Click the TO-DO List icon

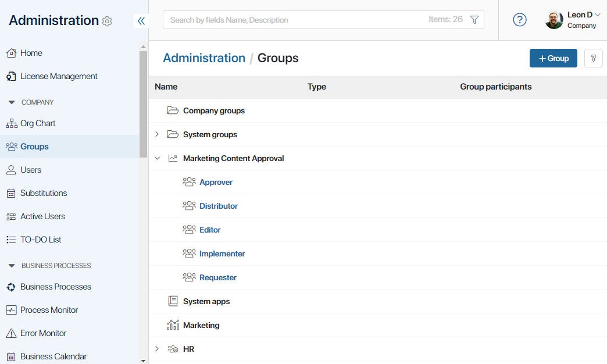click(11, 240)
